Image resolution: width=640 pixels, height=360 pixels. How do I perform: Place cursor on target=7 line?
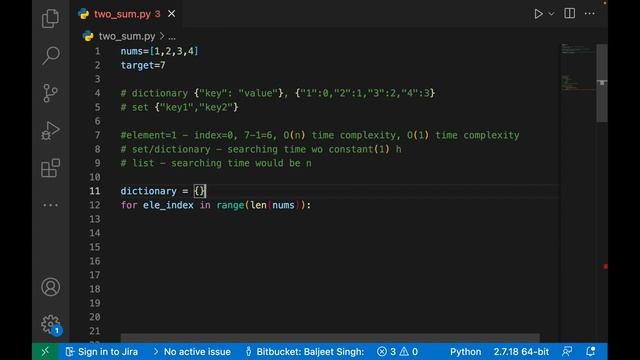(x=143, y=65)
